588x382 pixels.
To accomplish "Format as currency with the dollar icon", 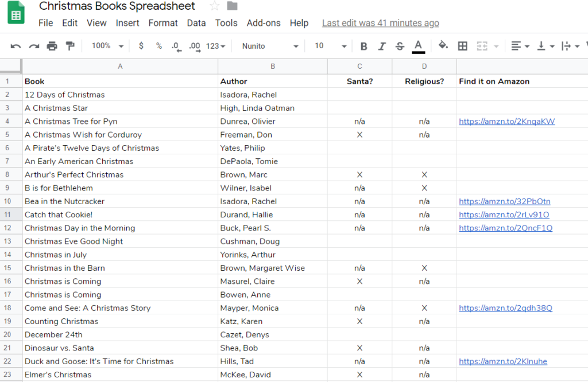I will (x=141, y=46).
